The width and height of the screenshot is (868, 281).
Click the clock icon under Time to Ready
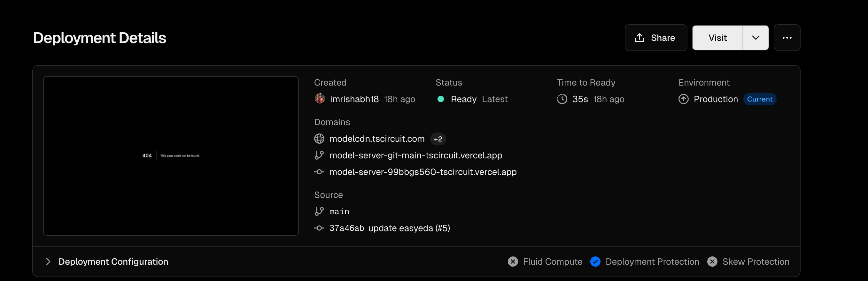point(562,99)
